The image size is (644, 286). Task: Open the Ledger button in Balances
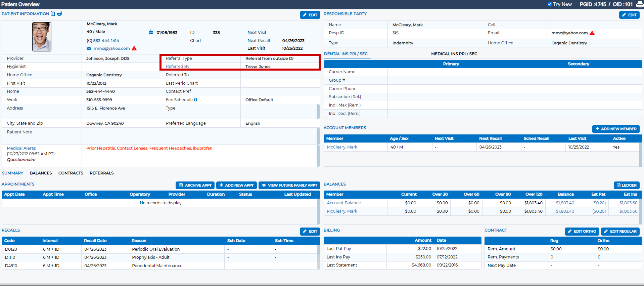point(627,185)
